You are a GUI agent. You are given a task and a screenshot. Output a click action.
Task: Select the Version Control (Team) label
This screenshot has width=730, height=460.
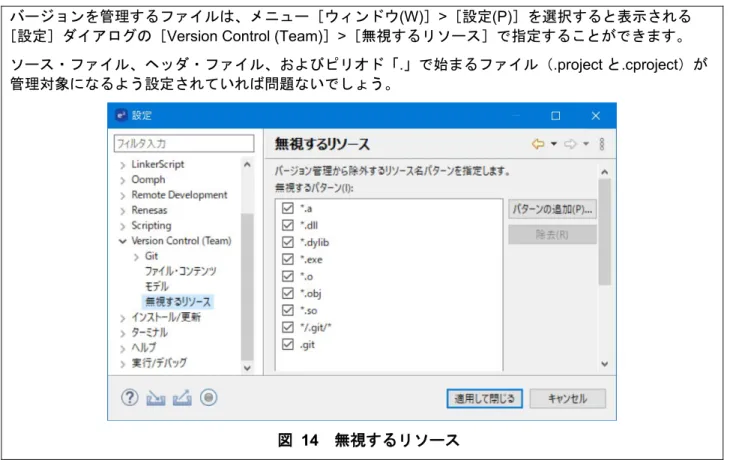(x=181, y=241)
